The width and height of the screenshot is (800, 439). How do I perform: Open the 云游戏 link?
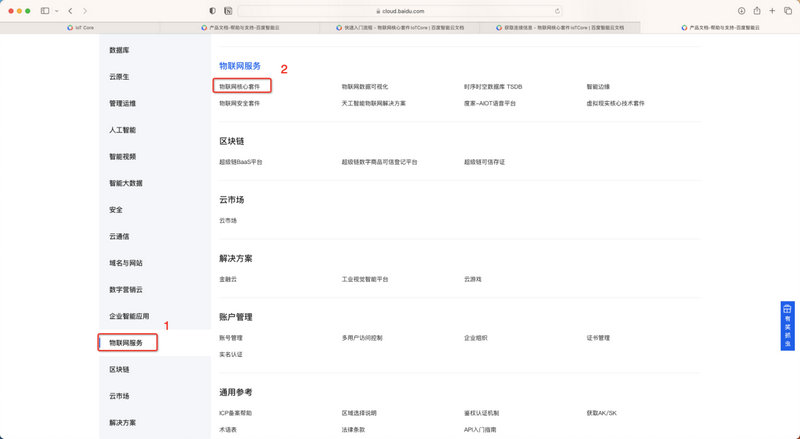tap(472, 279)
